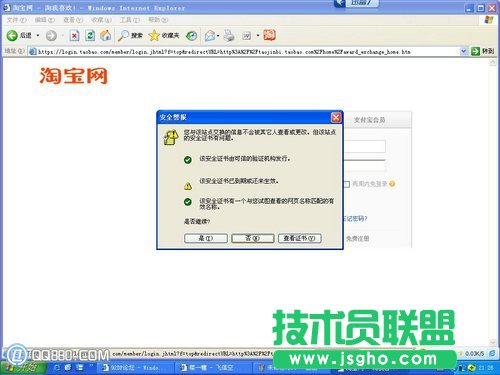Open the 编辑(E) menu
Viewport: 500px width, 375px height.
[45, 20]
